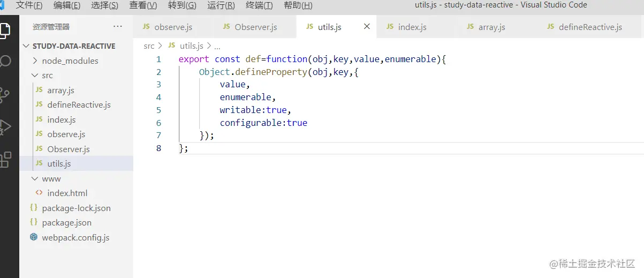This screenshot has width=644, height=278.
Task: Click the 资源管理器 panel title
Action: coord(51,27)
